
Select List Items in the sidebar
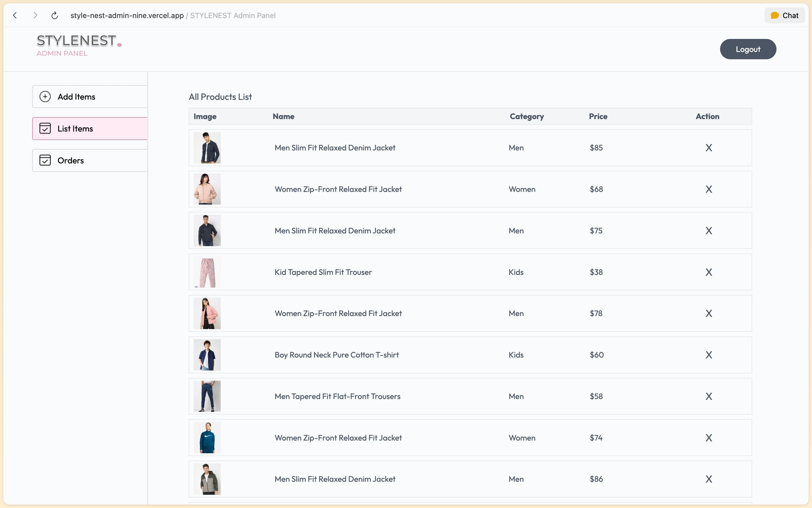click(90, 129)
